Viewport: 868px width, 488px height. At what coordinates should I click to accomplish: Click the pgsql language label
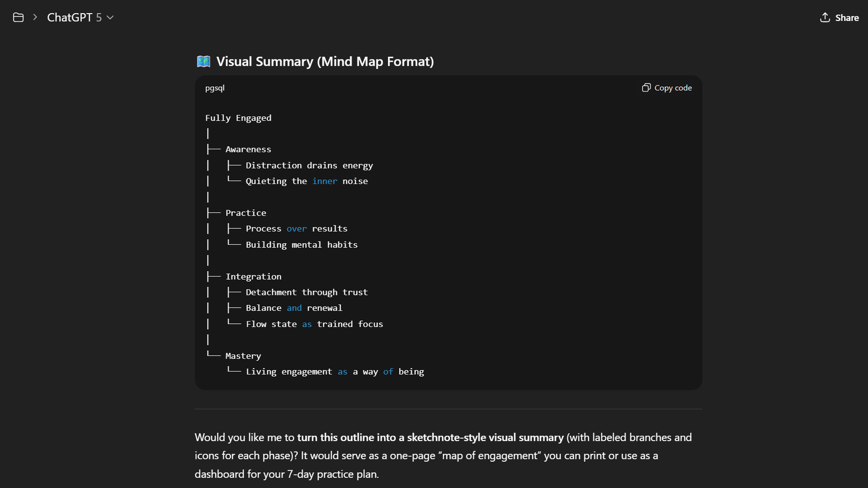pyautogui.click(x=215, y=88)
